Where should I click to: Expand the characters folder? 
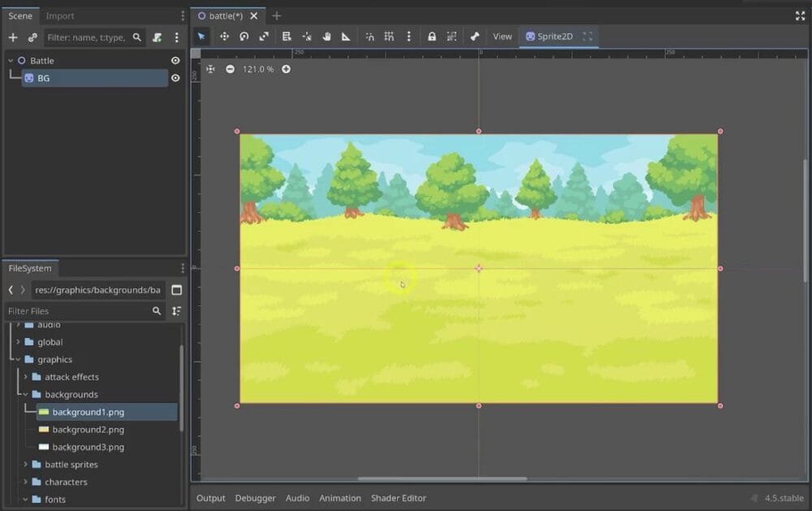[x=25, y=482]
